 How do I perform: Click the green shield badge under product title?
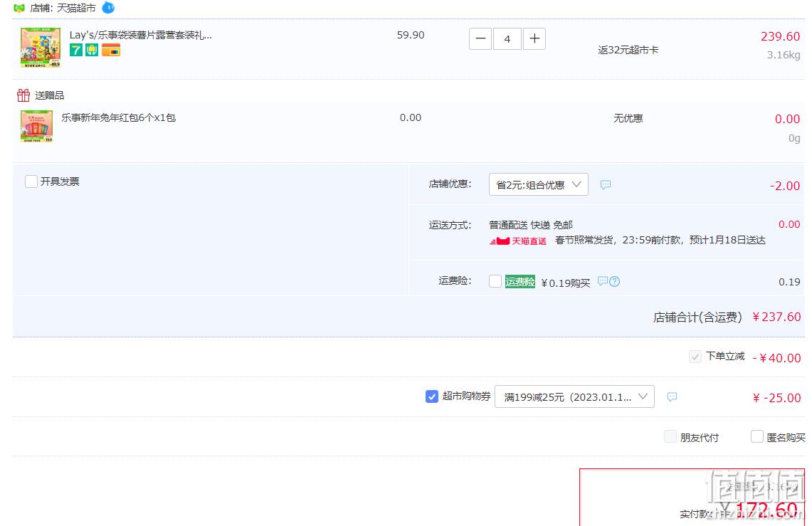click(92, 51)
